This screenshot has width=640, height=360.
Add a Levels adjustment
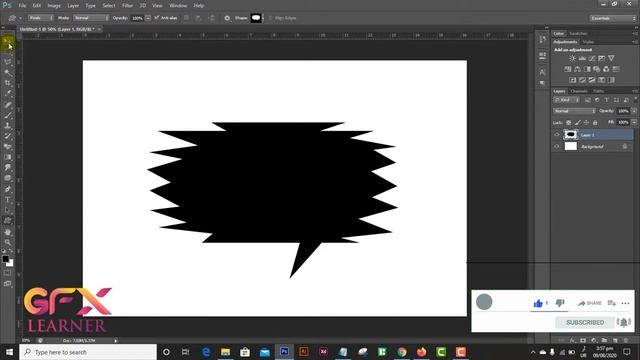(582, 58)
